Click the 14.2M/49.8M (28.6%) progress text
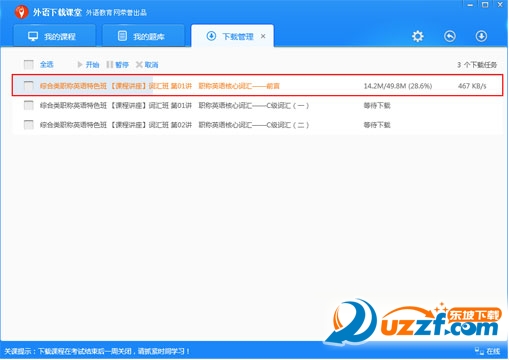 click(x=398, y=86)
